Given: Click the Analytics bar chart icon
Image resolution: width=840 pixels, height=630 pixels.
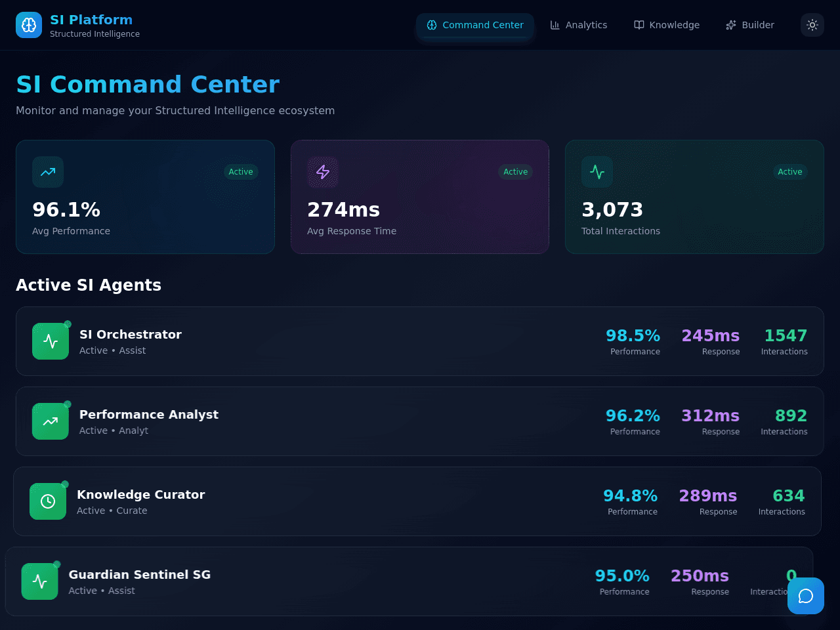Looking at the screenshot, I should [x=555, y=25].
